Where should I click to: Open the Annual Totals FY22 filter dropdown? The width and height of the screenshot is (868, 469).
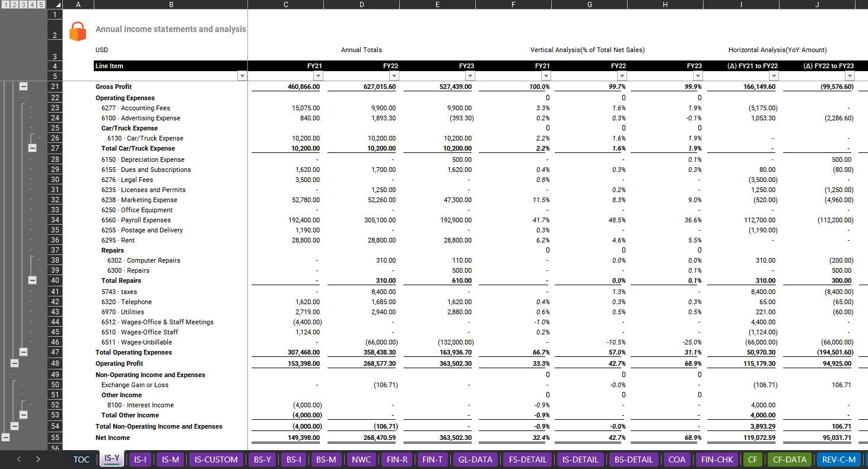(394, 76)
